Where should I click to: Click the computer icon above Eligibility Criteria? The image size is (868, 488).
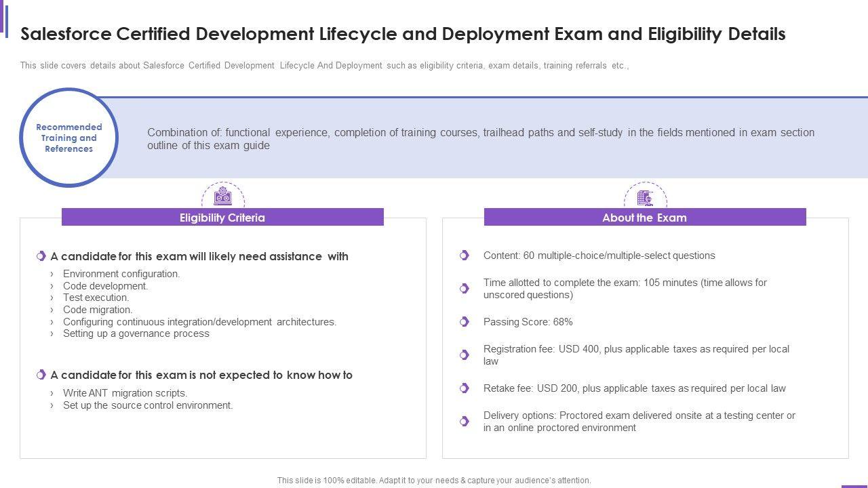pos(222,197)
